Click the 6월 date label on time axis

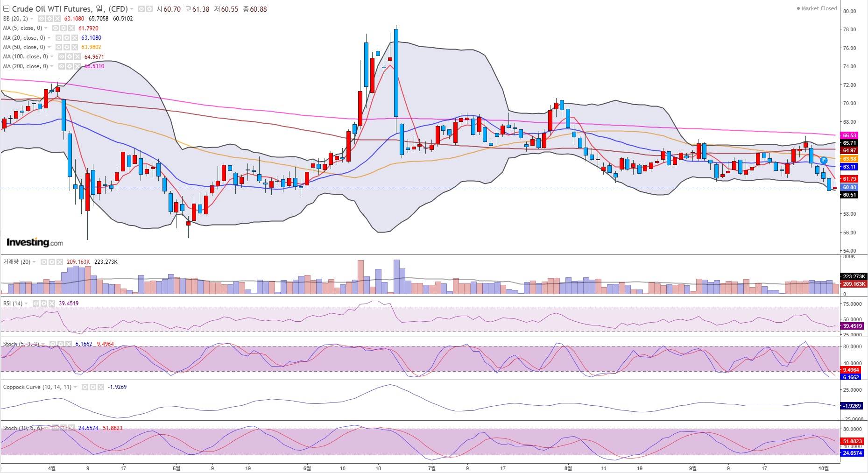307,468
